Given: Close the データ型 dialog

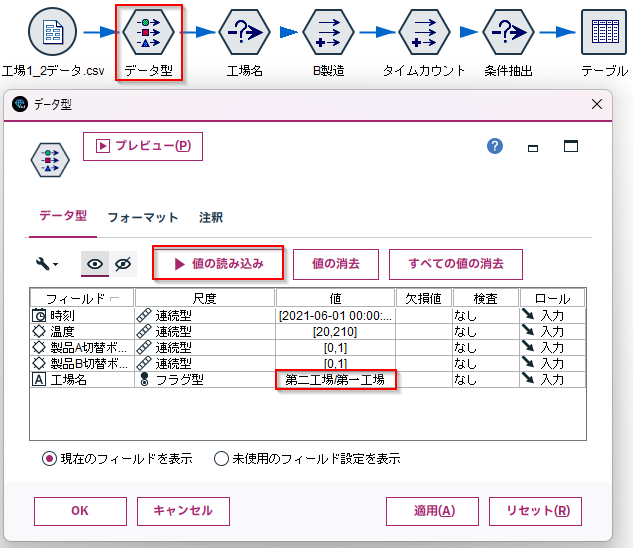Looking at the screenshot, I should [x=597, y=104].
